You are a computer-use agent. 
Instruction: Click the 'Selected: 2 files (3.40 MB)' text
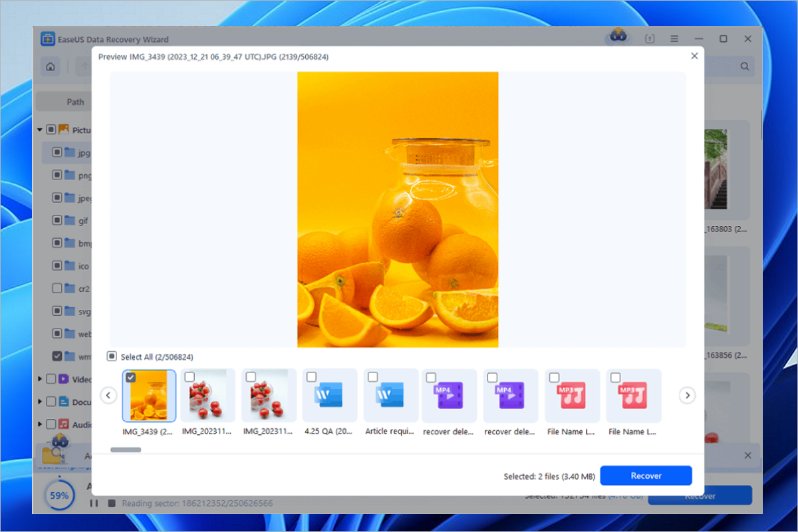point(549,476)
